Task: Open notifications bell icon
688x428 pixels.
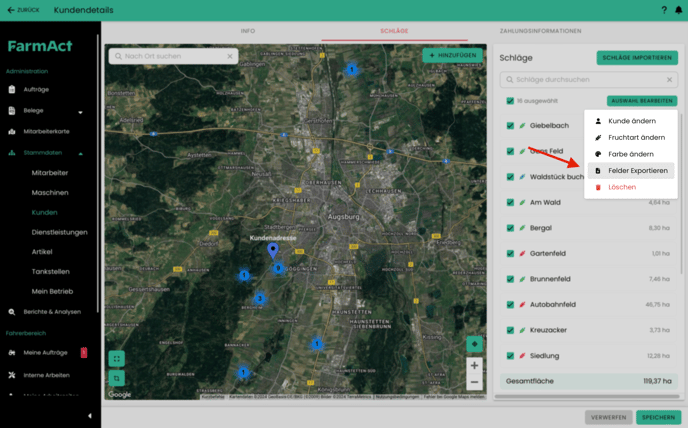Action: pyautogui.click(x=678, y=10)
